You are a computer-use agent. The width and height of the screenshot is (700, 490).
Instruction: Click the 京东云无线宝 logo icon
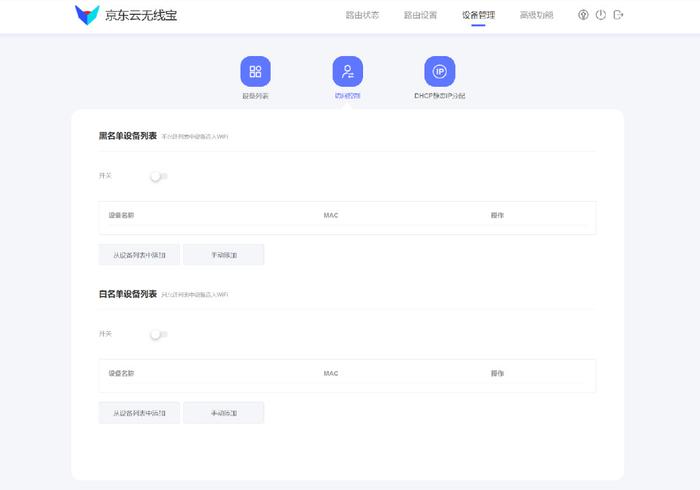click(x=87, y=15)
